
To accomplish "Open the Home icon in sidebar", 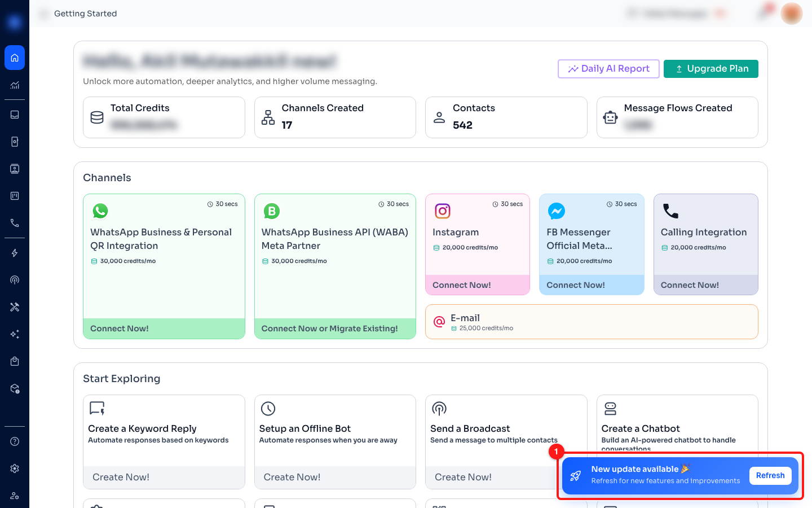I will click(x=15, y=58).
